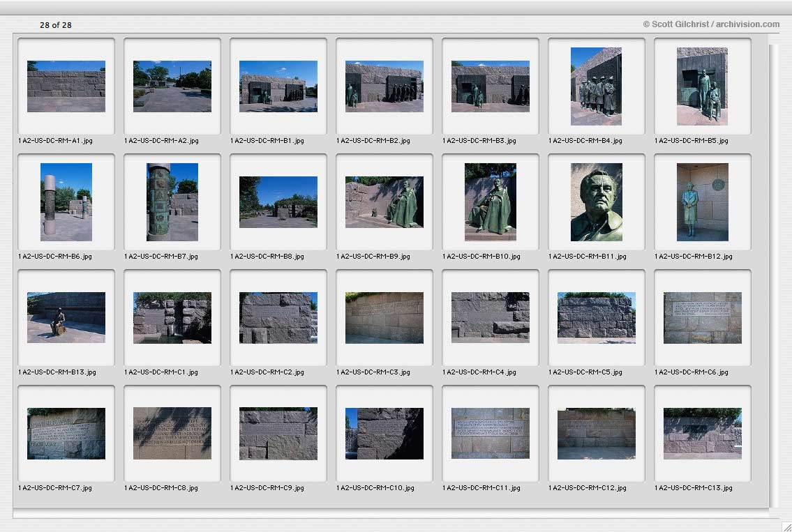Select the filename text "1A2-US-DC-RM-C13.jpg"

point(694,488)
